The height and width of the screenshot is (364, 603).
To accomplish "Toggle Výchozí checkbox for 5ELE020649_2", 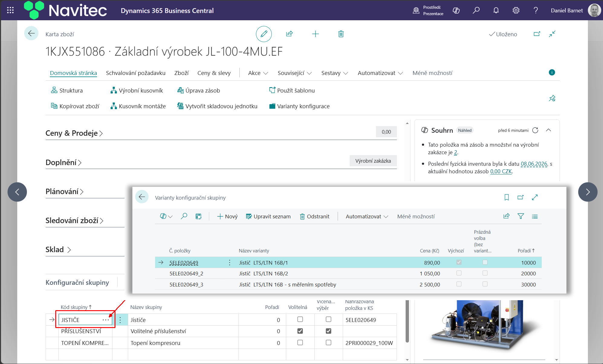I will [x=459, y=273].
